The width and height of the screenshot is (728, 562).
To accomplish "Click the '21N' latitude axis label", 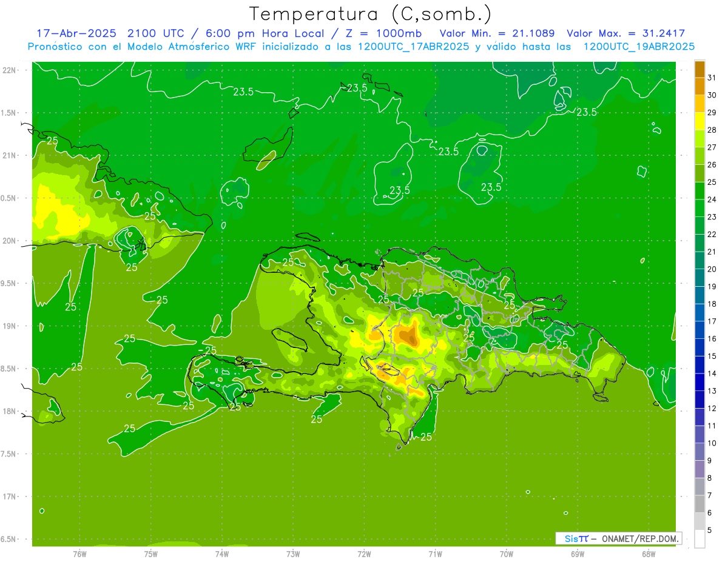I will click(10, 155).
